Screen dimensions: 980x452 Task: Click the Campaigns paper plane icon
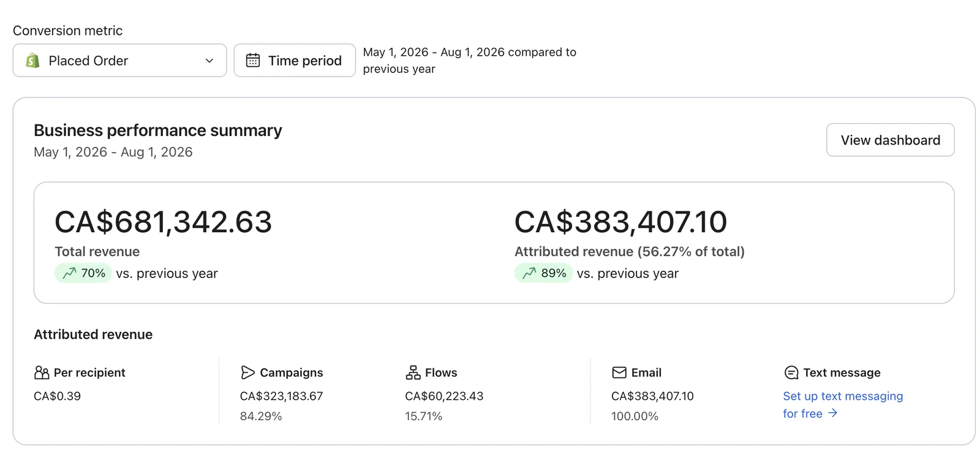pyautogui.click(x=247, y=372)
